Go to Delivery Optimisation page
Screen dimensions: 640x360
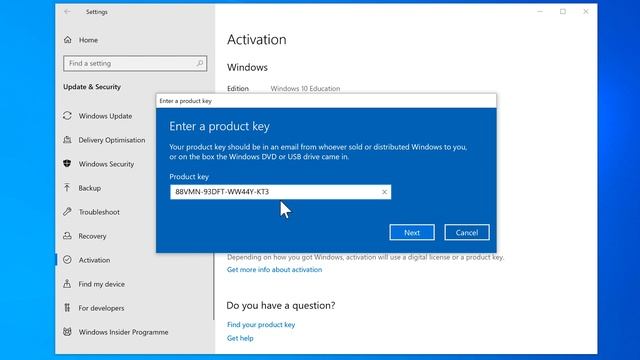point(112,140)
